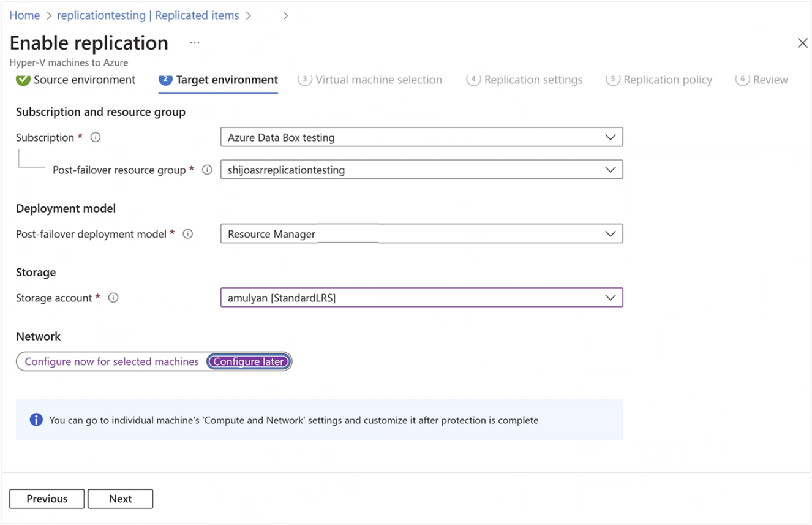
Task: Select the Configure later option
Action: (249, 361)
